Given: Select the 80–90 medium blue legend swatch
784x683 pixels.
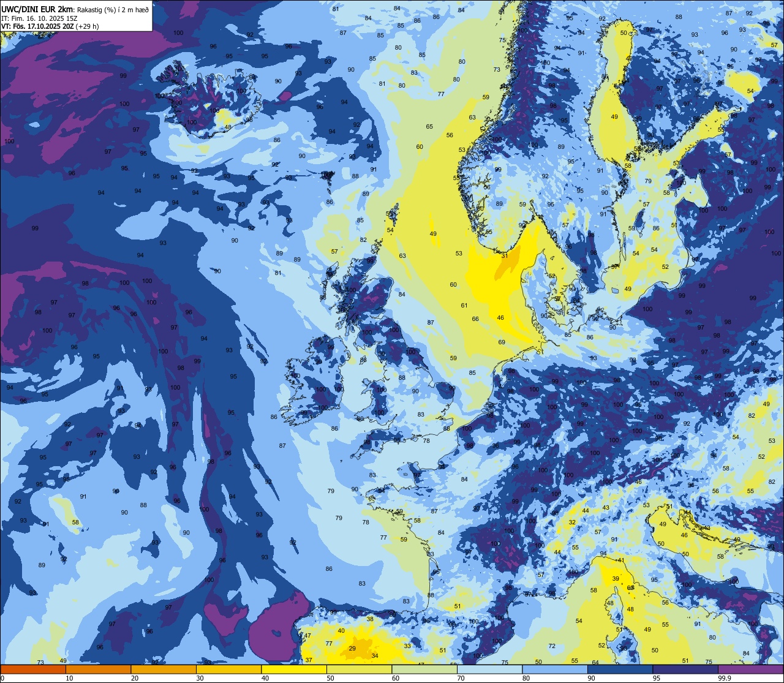Looking at the screenshot, I should point(555,669).
